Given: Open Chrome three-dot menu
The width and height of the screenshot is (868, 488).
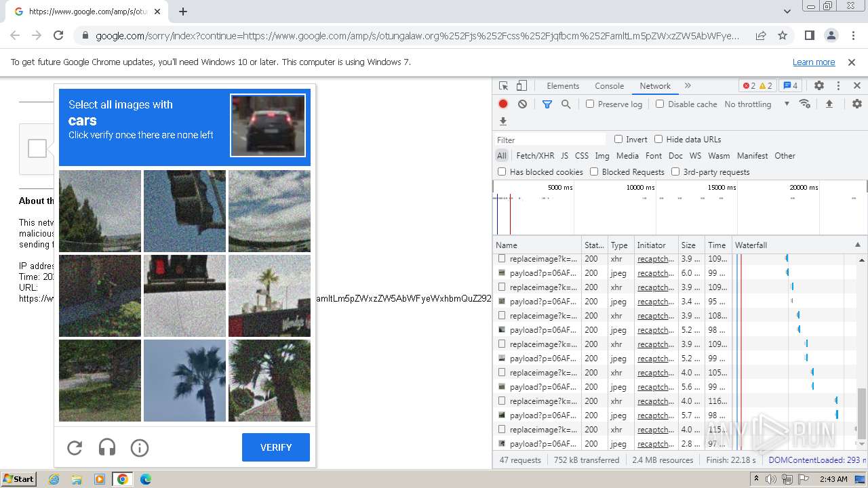Looking at the screenshot, I should [x=852, y=35].
